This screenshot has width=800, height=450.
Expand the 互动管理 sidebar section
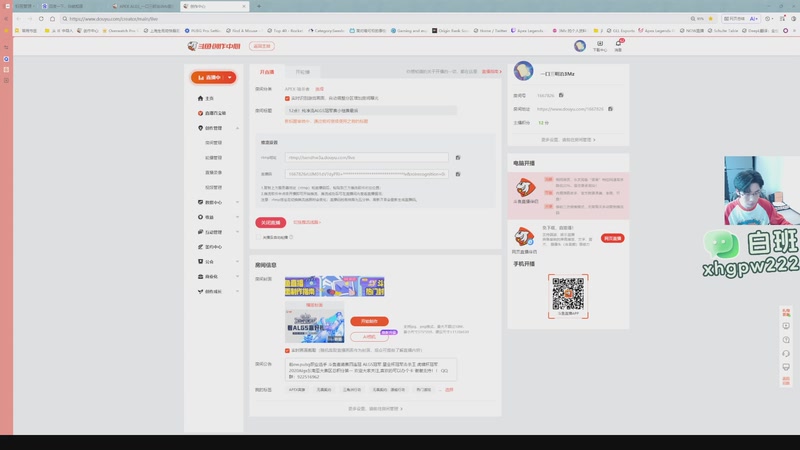[x=237, y=232]
